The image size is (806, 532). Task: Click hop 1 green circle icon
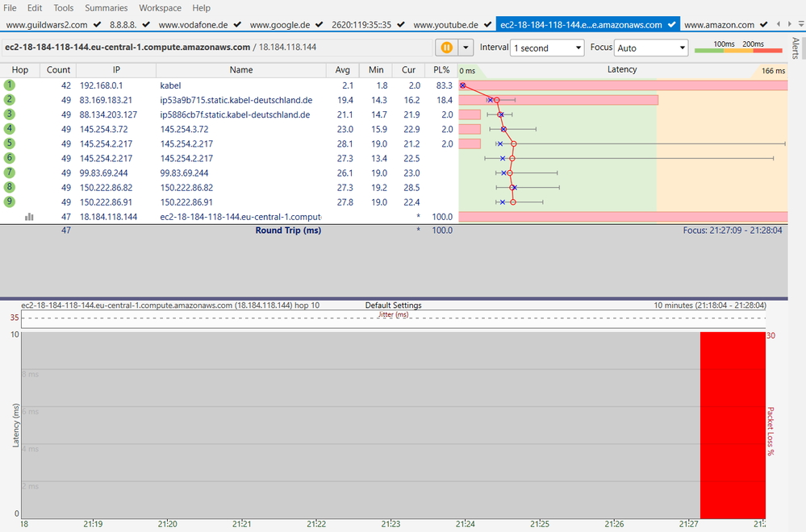click(x=9, y=85)
